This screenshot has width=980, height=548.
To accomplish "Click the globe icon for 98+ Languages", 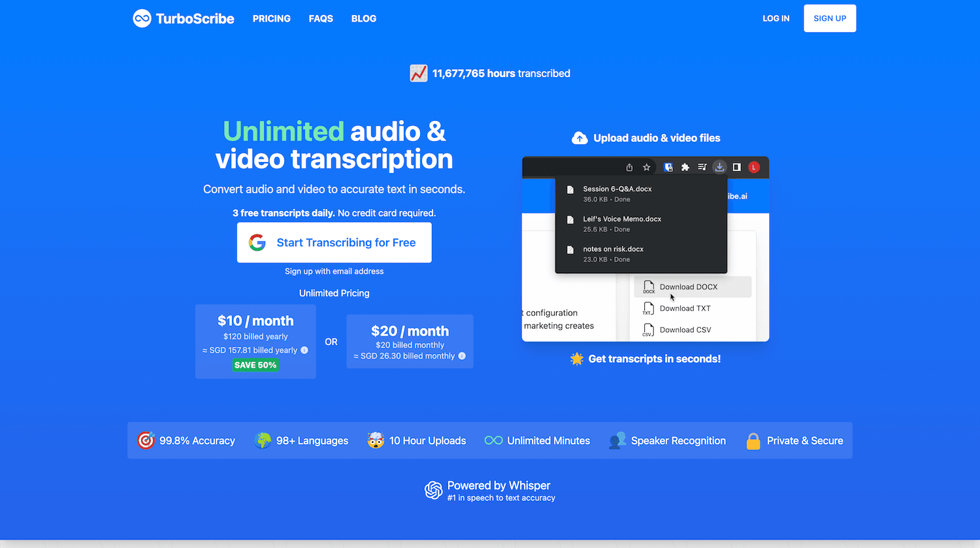I will tap(263, 440).
